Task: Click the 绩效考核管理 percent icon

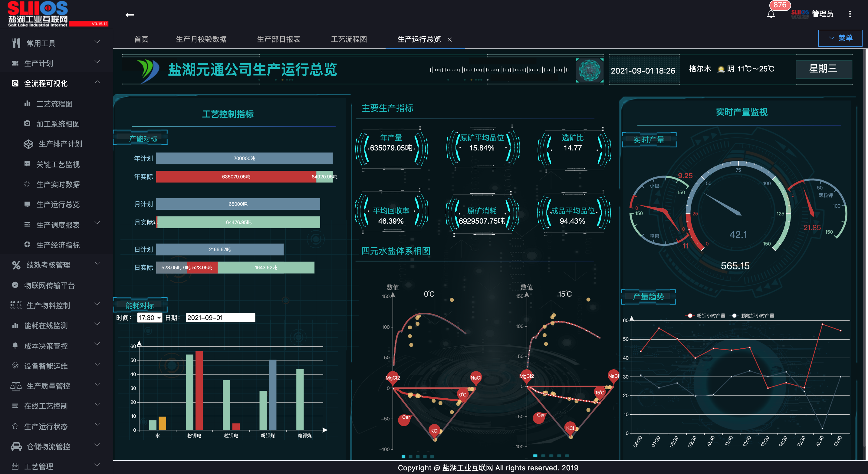Action: (16, 265)
